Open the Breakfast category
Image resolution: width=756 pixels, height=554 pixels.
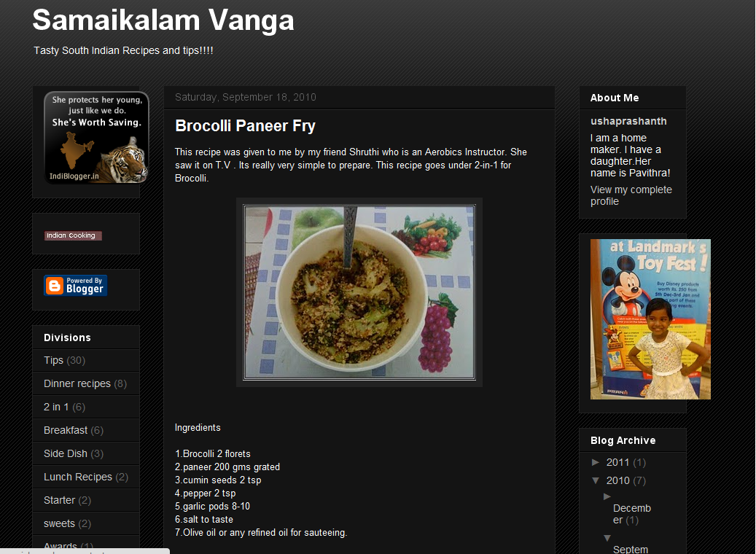coord(66,430)
